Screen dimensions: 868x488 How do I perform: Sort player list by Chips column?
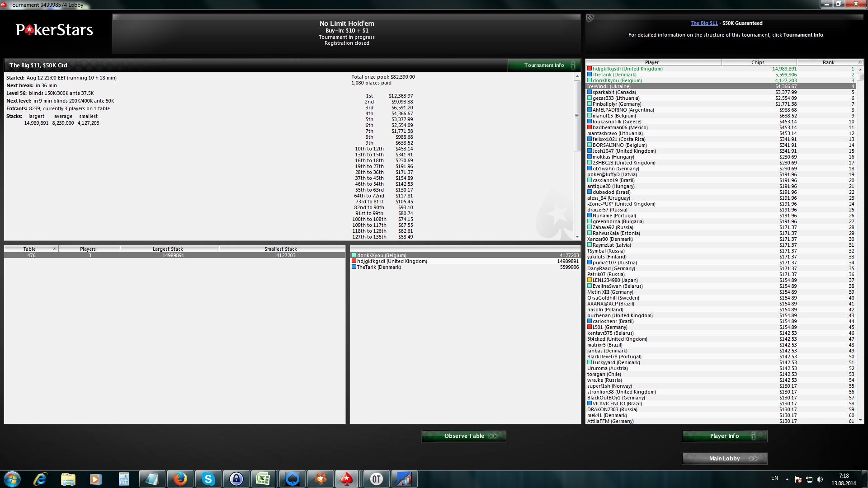(758, 62)
